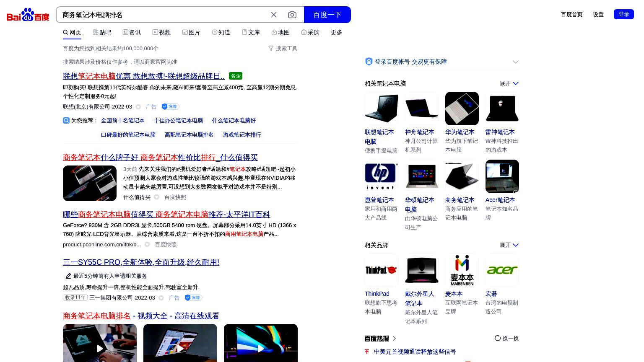The height and width of the screenshot is (362, 644).
Task: Switch to the 资讯 tab
Action: (132, 32)
